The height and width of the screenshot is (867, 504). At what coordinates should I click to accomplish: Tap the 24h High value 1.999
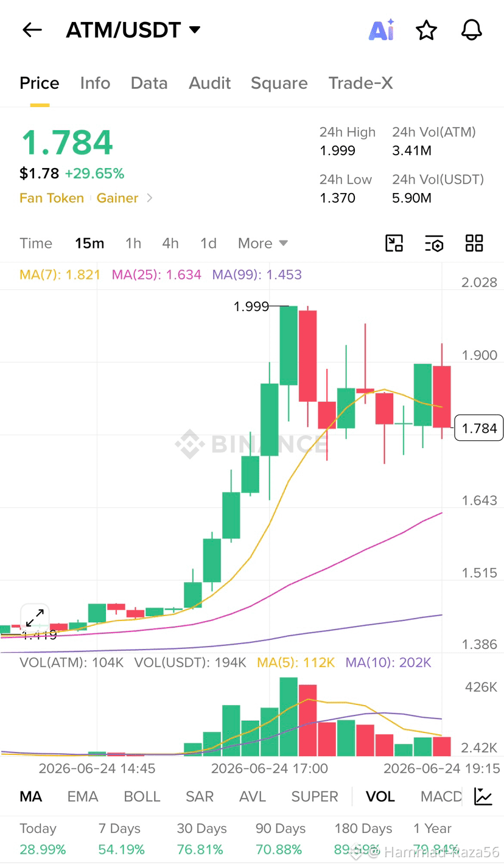point(338,150)
